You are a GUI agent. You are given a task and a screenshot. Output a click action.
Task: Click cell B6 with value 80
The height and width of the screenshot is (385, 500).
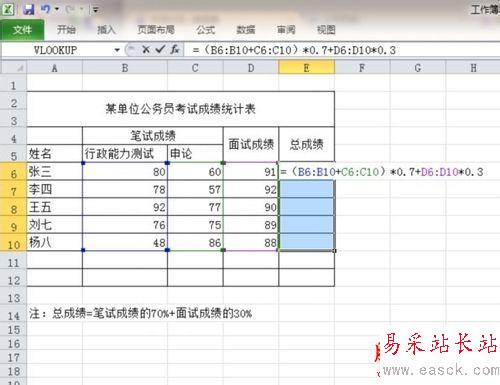(125, 172)
